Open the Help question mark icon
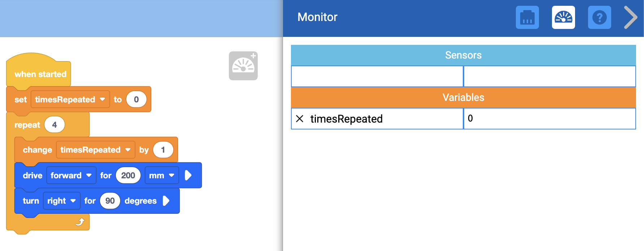Image resolution: width=644 pixels, height=251 pixels. [599, 17]
